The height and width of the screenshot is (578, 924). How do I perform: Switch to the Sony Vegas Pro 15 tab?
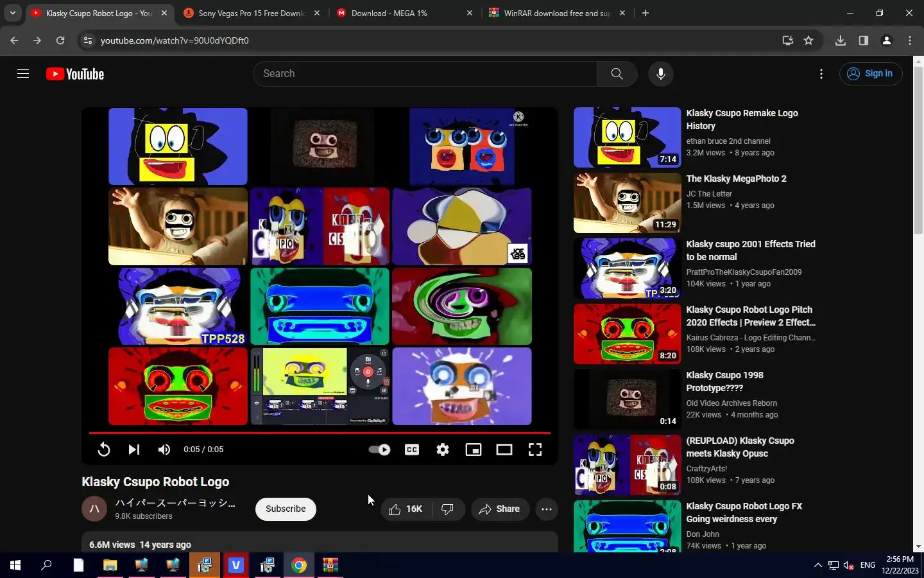(x=252, y=13)
